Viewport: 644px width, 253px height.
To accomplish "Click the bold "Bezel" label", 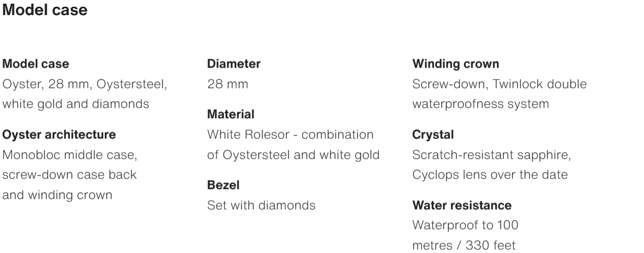I will click(223, 185).
